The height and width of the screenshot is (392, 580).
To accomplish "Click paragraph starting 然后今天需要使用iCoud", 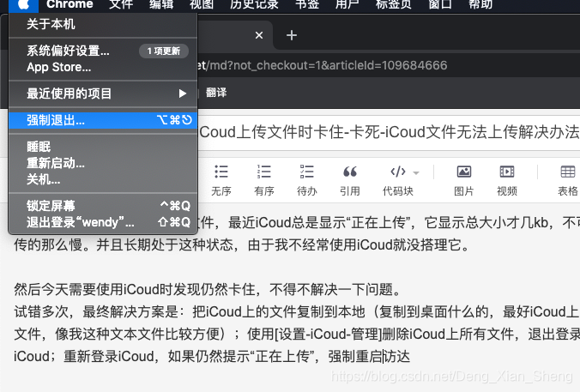I will pos(208,289).
